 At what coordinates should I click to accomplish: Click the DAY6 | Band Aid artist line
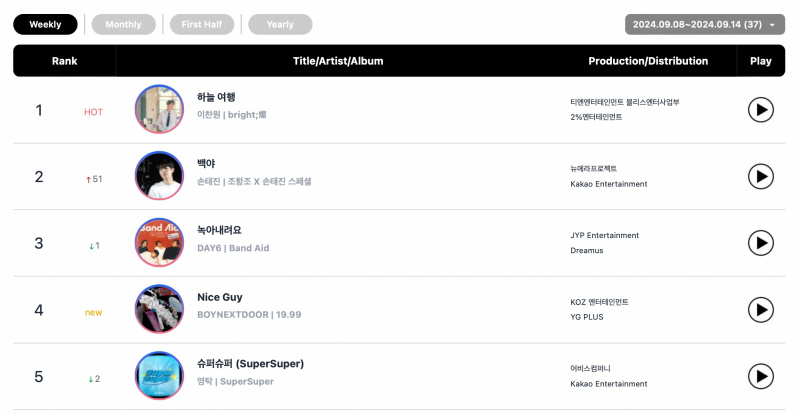coord(233,248)
